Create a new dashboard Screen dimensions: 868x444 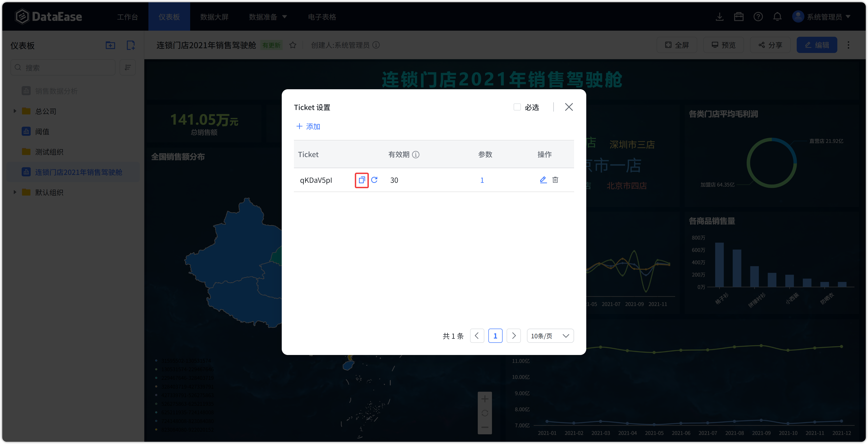[x=130, y=46]
